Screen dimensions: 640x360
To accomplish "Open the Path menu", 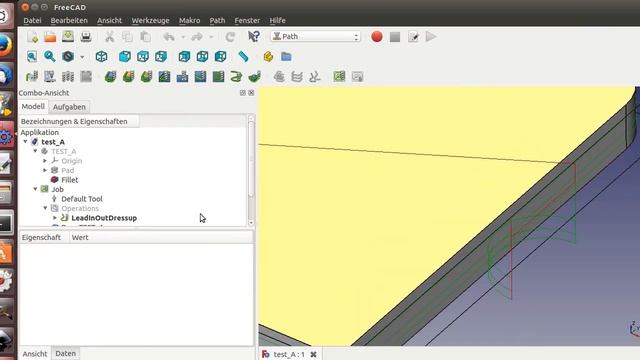I will click(x=217, y=20).
